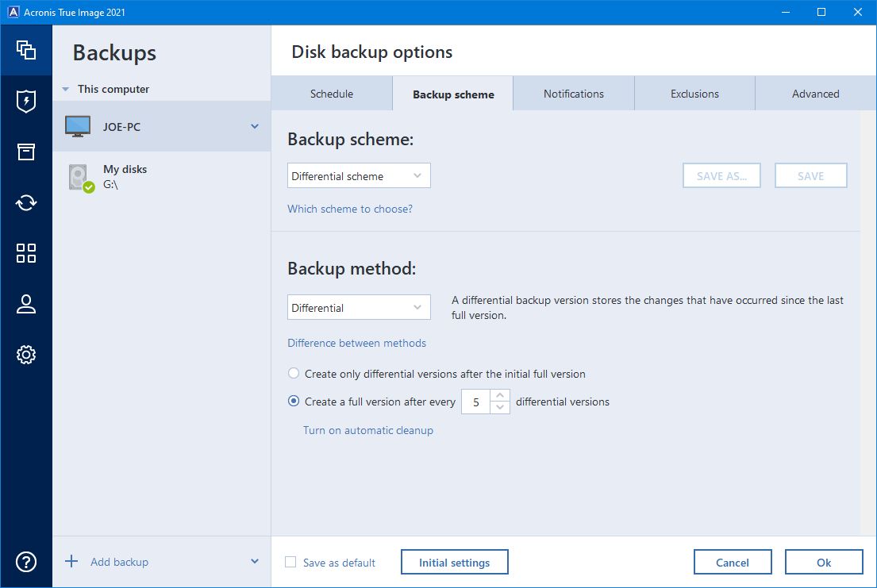Image resolution: width=877 pixels, height=588 pixels.
Task: Decrease the differential versions count
Action: coord(500,408)
